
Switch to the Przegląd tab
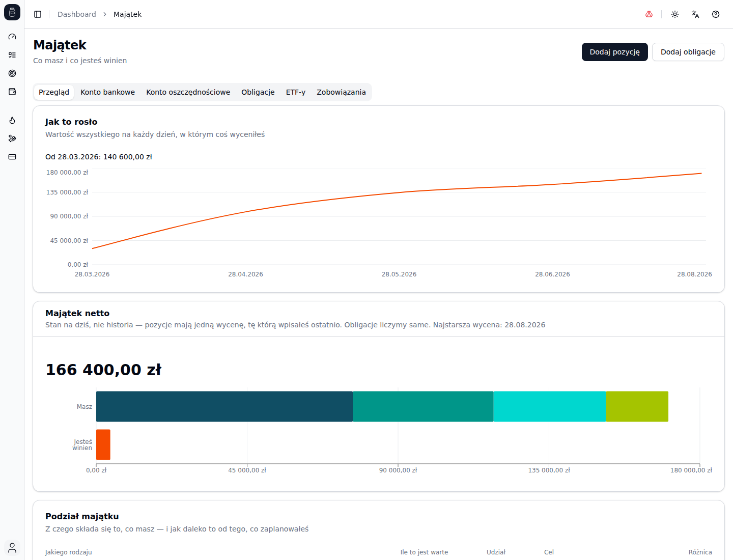point(54,92)
